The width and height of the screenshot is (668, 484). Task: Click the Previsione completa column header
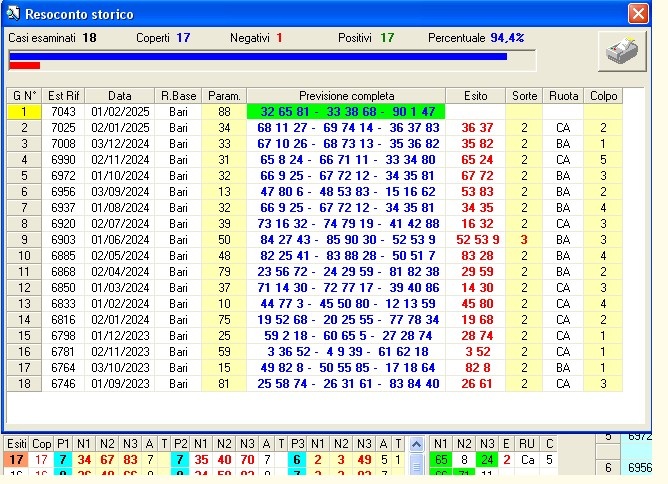click(x=345, y=96)
